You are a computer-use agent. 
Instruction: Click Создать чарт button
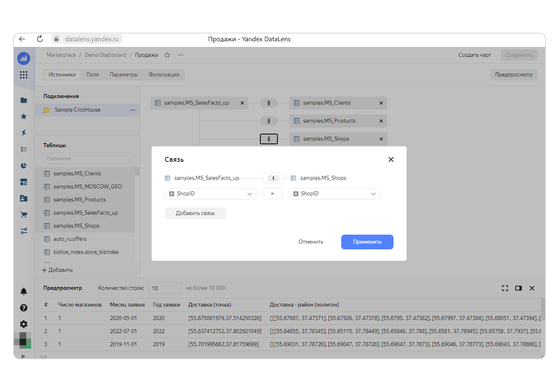pos(475,55)
